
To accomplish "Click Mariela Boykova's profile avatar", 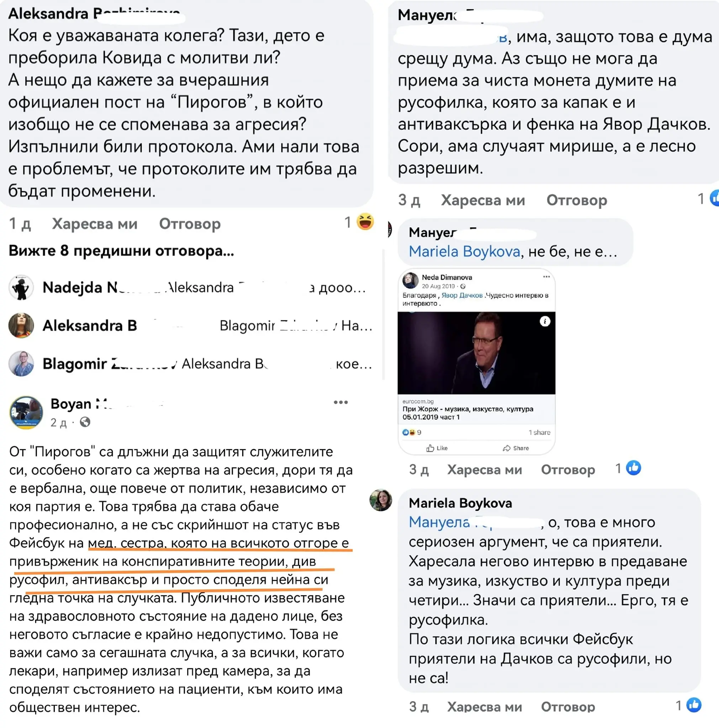I will click(x=380, y=500).
